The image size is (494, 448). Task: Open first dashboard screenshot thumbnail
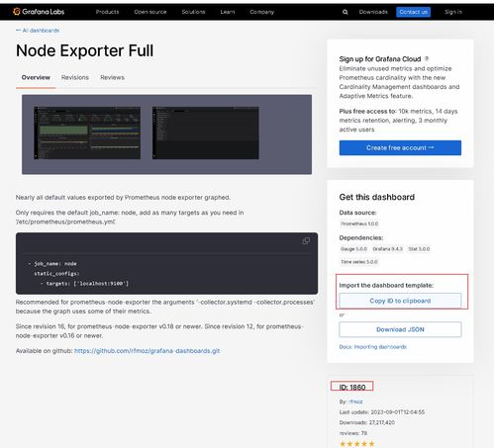(87, 133)
